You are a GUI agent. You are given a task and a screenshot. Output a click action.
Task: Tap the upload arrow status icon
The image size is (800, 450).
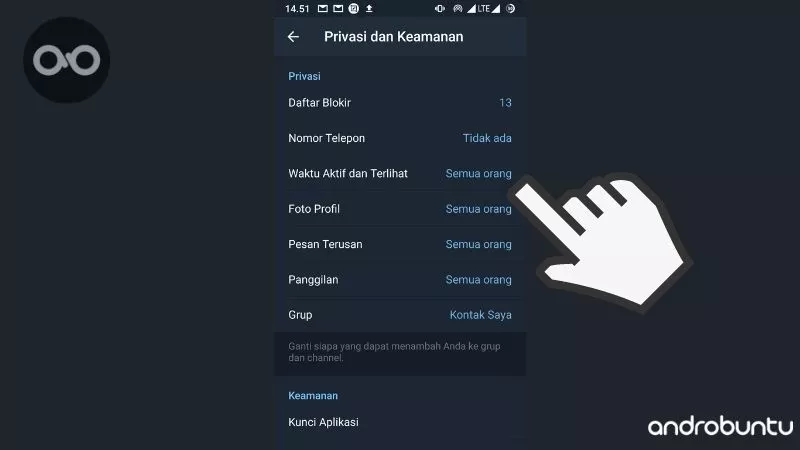[369, 9]
